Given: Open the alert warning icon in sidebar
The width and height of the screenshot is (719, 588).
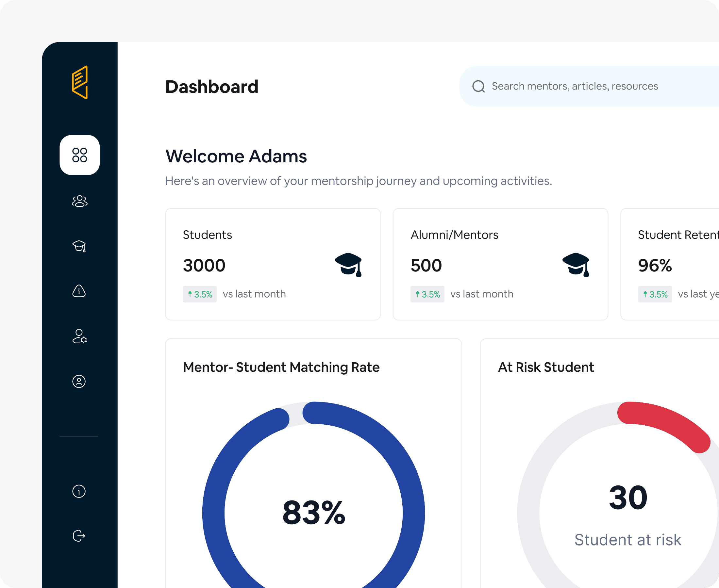Looking at the screenshot, I should tap(79, 291).
